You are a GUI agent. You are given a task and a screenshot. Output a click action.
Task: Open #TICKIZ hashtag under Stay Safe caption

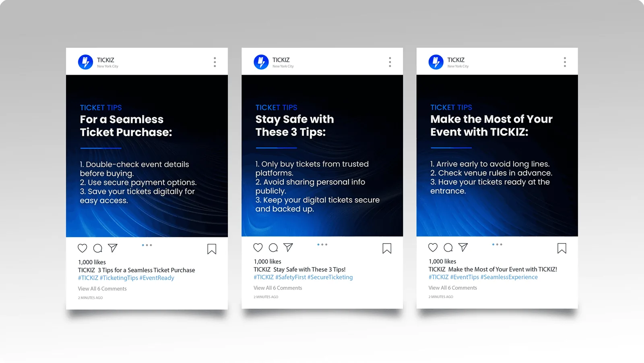click(x=264, y=277)
